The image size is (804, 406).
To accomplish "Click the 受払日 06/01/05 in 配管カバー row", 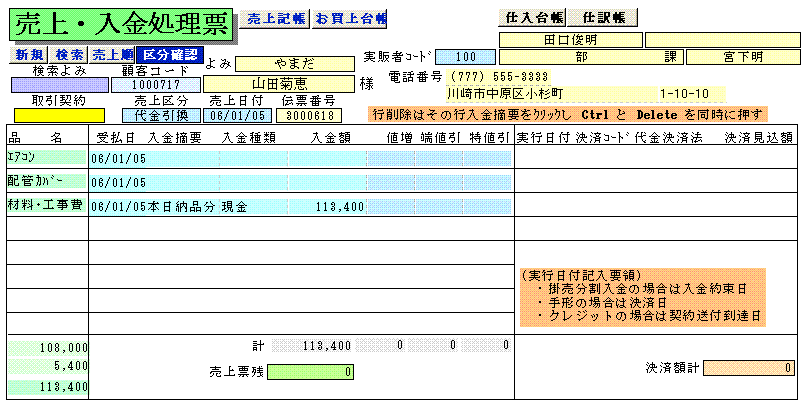I will (x=118, y=182).
